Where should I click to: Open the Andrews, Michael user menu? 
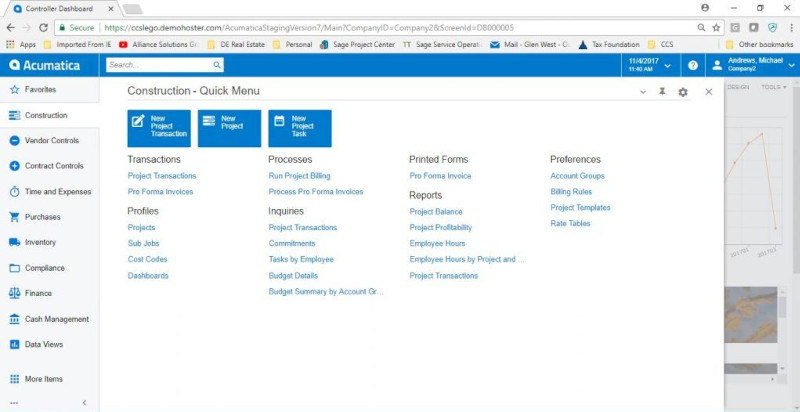pos(754,65)
